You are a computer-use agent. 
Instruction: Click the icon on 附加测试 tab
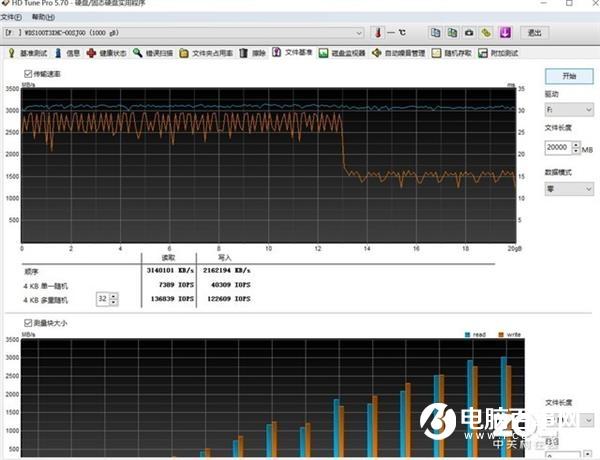pyautogui.click(x=483, y=53)
